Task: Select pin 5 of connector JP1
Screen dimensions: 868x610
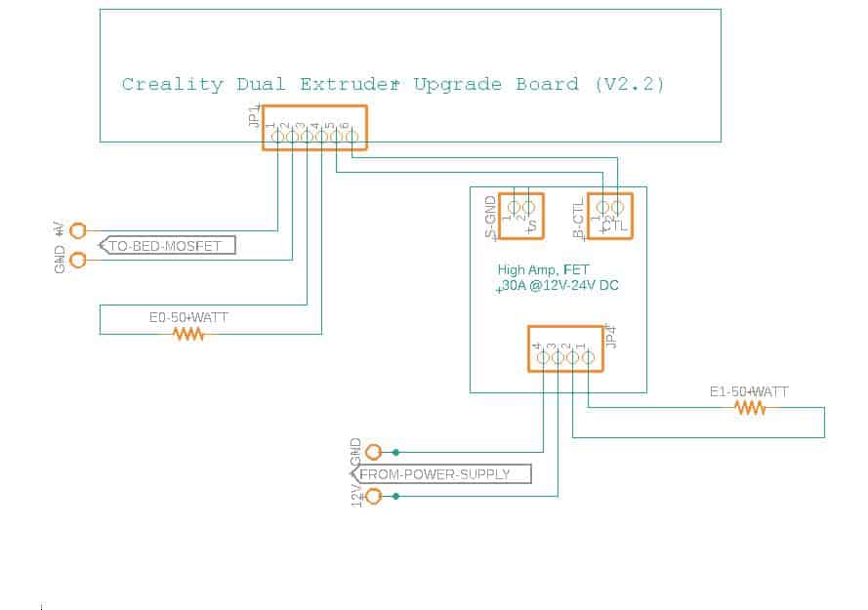Action: point(336,137)
